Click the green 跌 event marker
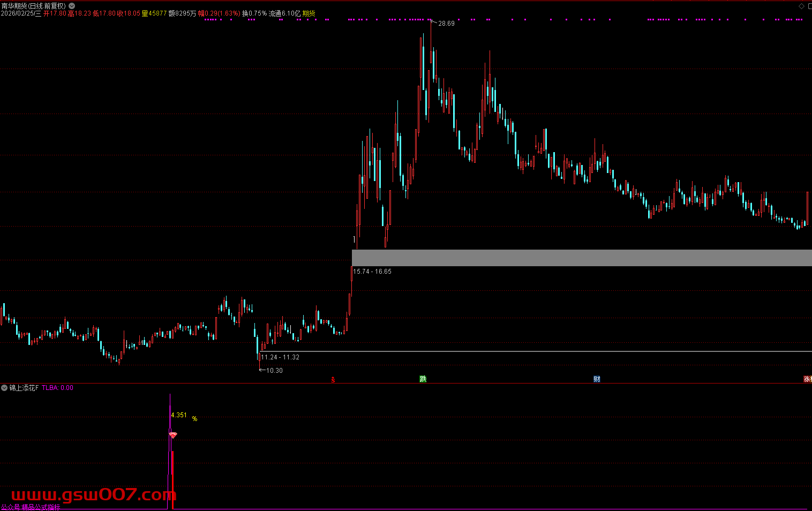The width and height of the screenshot is (812, 511). click(x=423, y=379)
